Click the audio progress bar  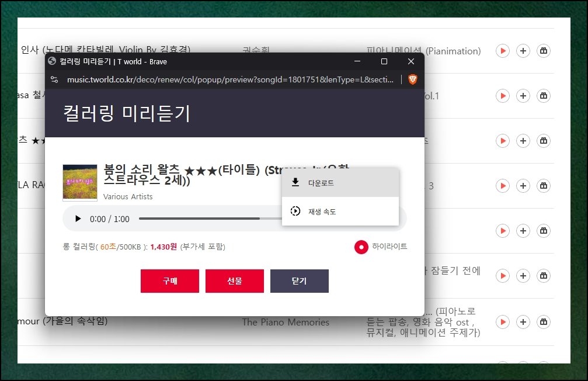[x=210, y=219]
